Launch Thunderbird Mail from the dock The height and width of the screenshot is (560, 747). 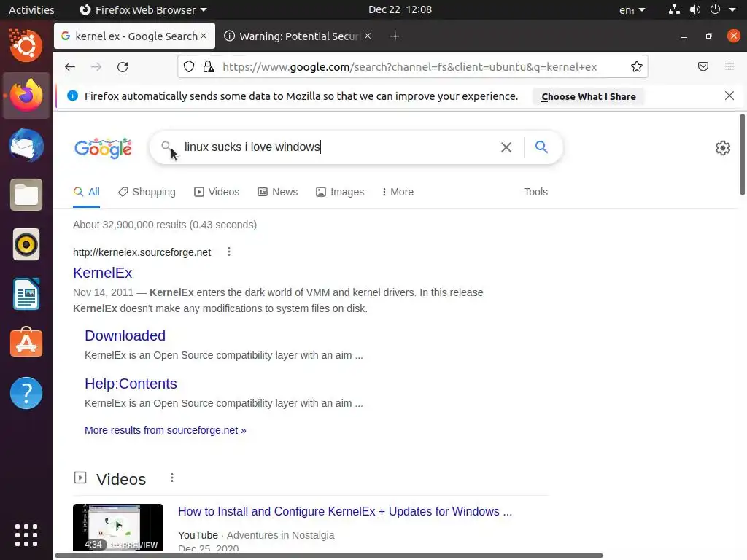click(26, 145)
